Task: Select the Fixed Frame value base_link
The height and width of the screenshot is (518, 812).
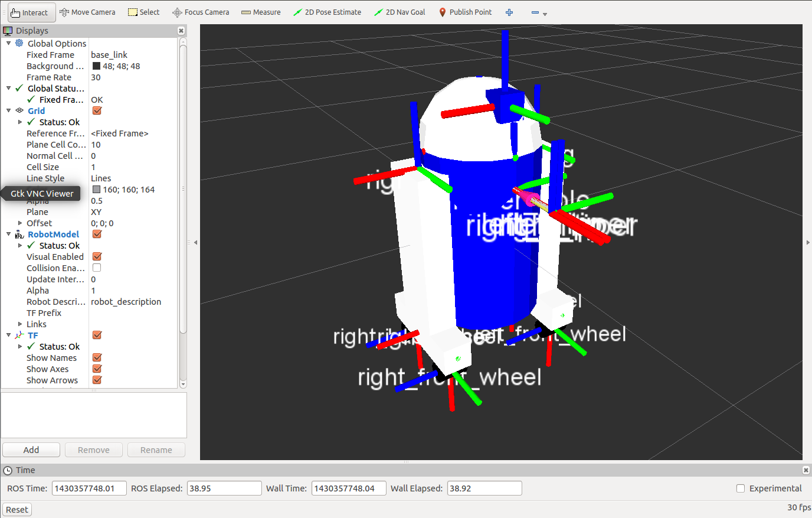Action: tap(109, 54)
